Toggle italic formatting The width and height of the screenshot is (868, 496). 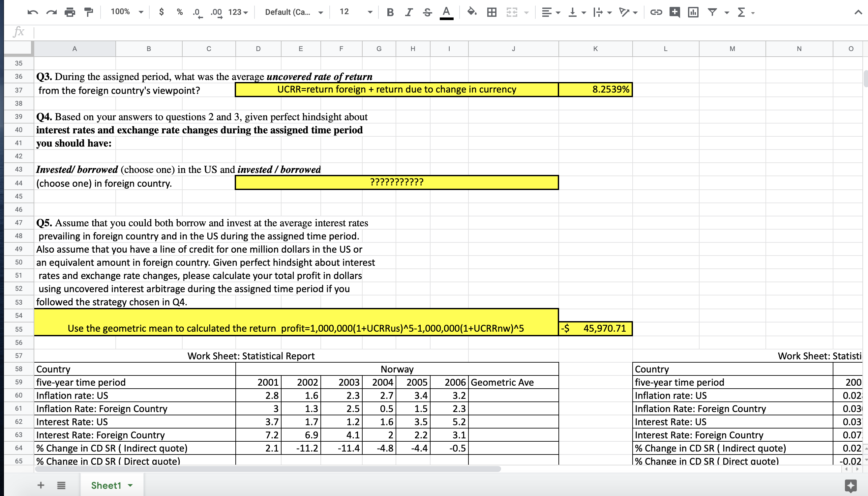408,13
